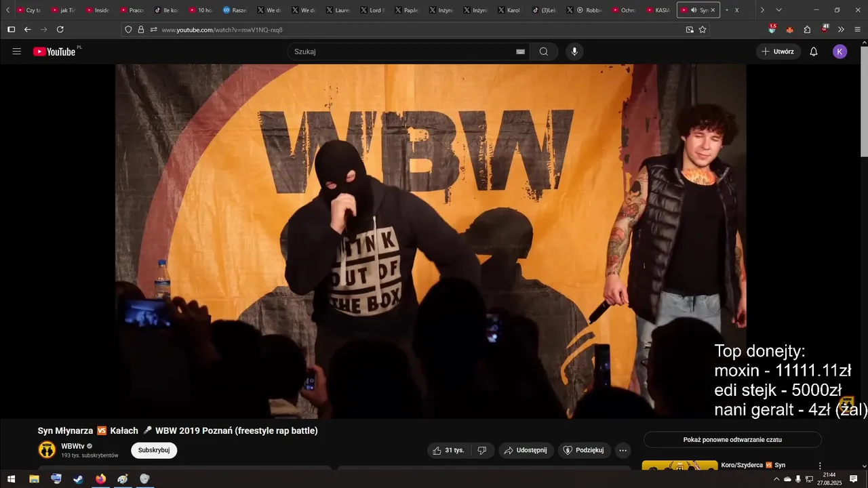
Task: Dislike the video with thumbs down
Action: (482, 450)
